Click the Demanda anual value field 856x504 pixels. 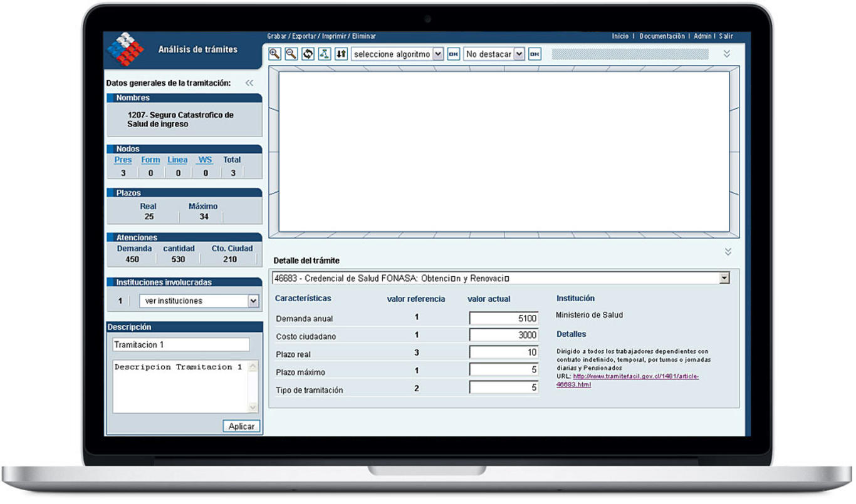tap(504, 318)
